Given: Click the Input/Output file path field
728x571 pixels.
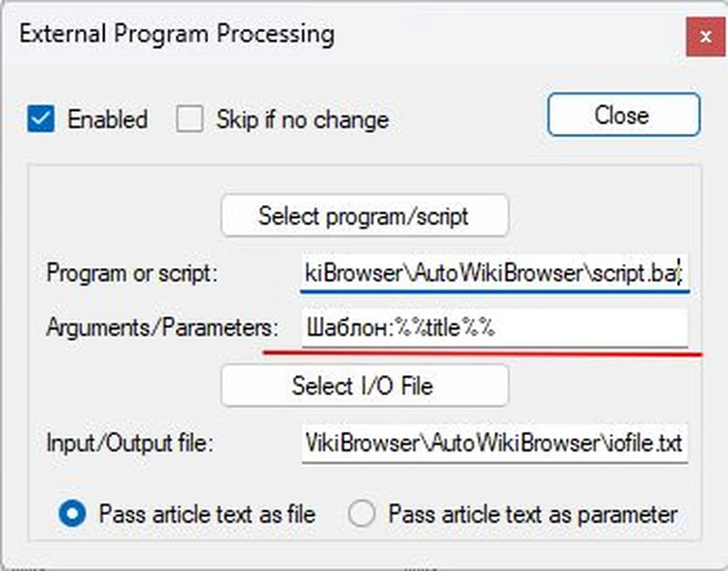Looking at the screenshot, I should (494, 444).
